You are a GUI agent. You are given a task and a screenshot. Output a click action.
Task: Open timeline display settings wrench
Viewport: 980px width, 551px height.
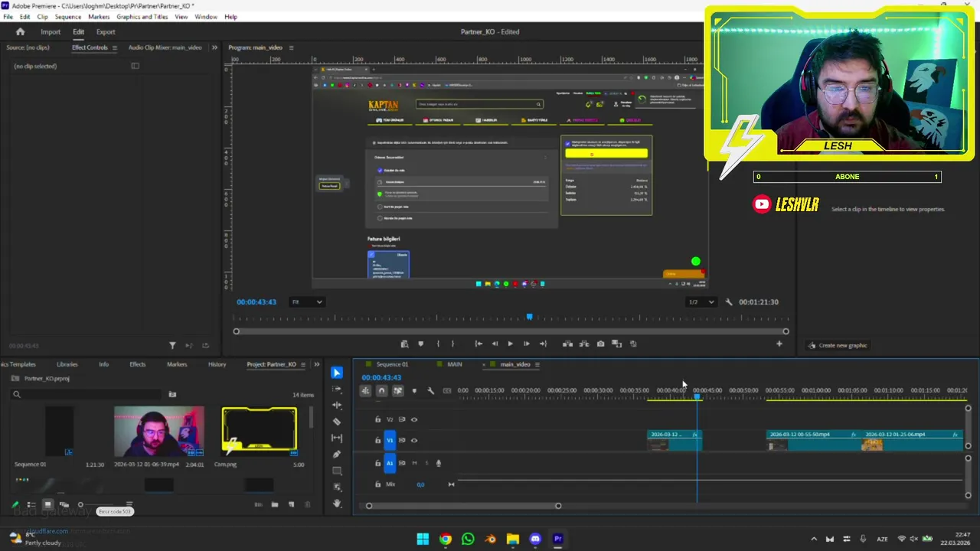[x=430, y=391]
